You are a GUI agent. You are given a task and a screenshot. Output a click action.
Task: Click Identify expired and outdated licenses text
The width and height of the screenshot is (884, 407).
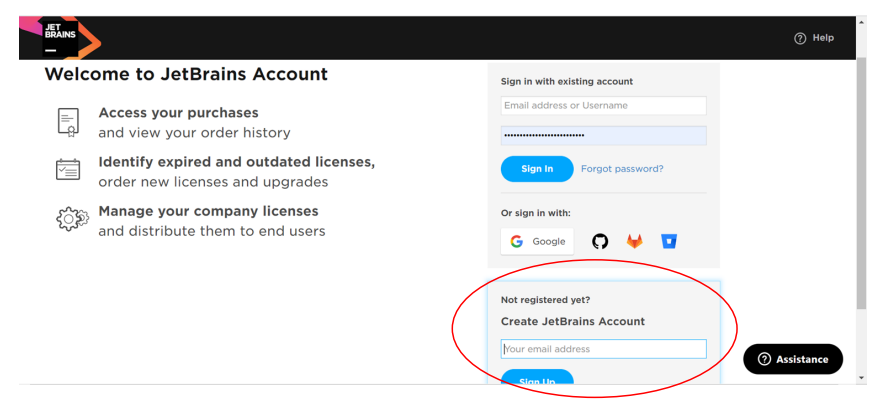tap(237, 162)
